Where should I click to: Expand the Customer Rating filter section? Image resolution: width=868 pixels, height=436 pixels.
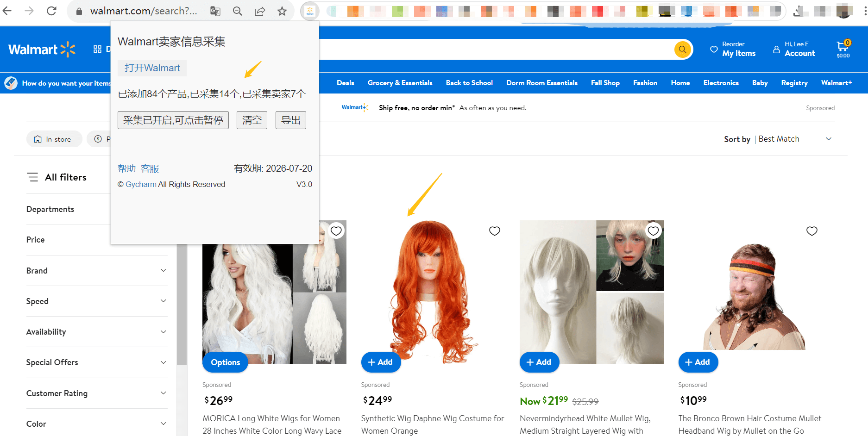(x=97, y=393)
